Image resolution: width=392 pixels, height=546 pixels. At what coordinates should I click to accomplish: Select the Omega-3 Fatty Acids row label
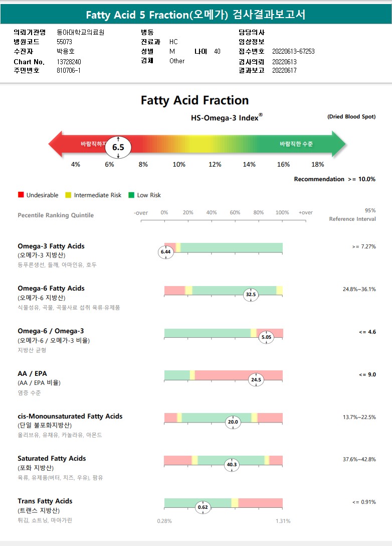point(51,246)
